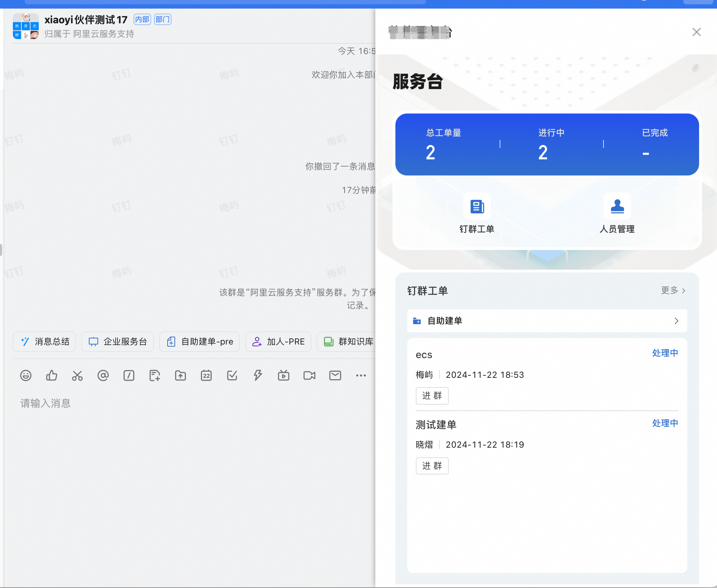This screenshot has width=717, height=588.
Task: Click the to-do checkmark icon
Action: (232, 375)
